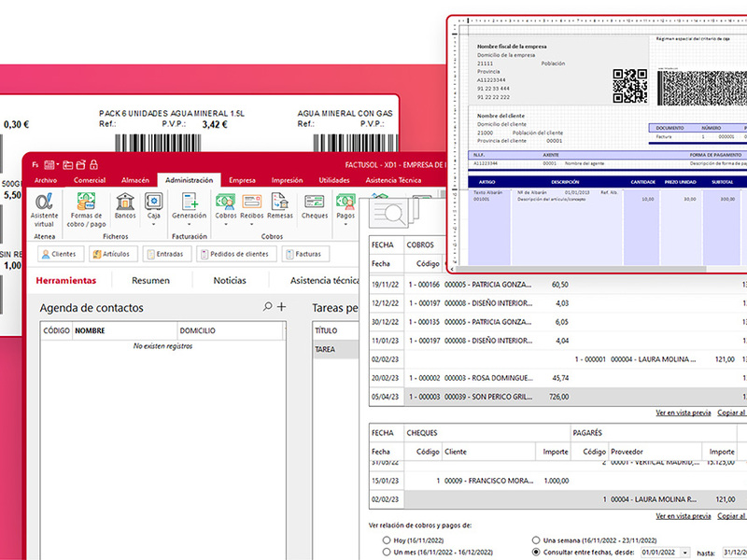Choose Una semana radio option
Image resolution: width=747 pixels, height=560 pixels.
click(x=535, y=540)
